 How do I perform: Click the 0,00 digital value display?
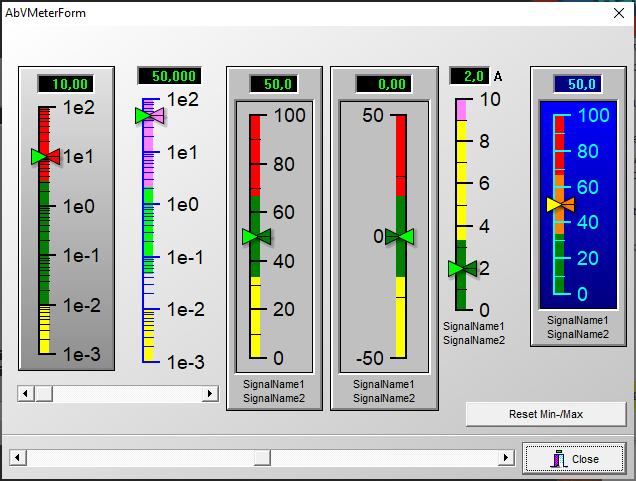[384, 84]
